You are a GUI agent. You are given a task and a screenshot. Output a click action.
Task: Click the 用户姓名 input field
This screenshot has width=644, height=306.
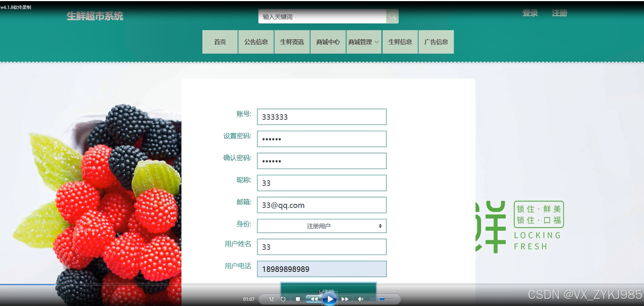322,247
